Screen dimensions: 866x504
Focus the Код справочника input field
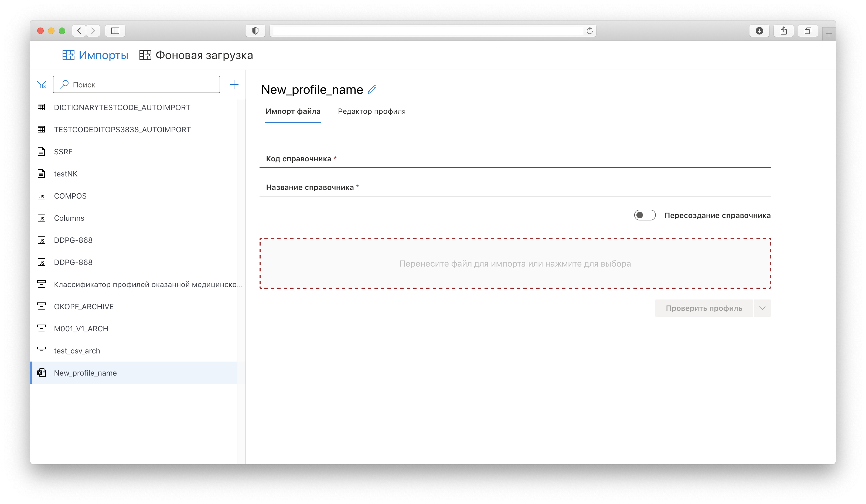click(515, 159)
